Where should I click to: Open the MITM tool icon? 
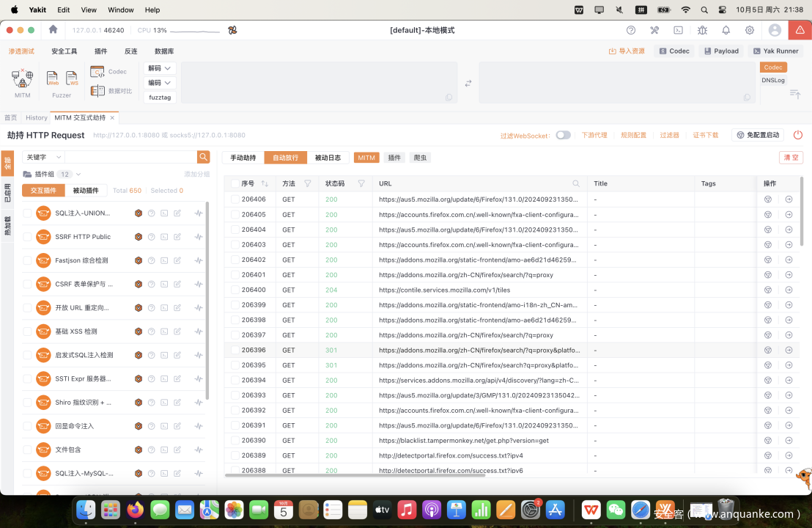point(23,79)
